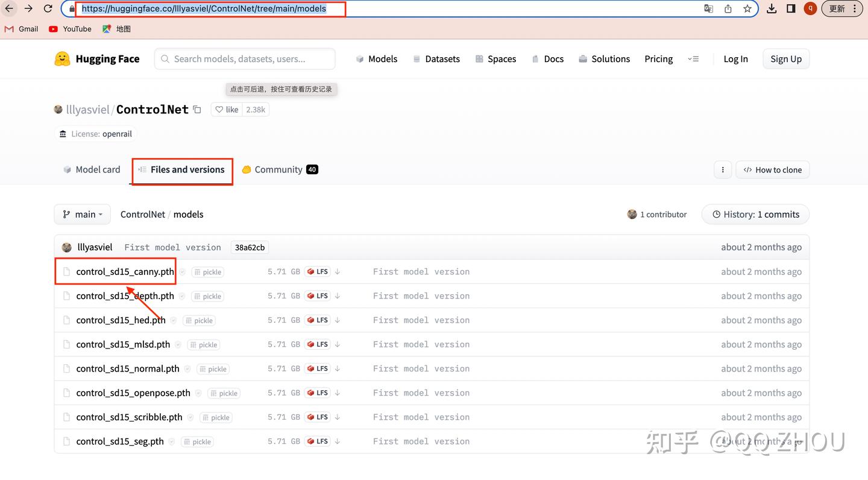Switch to the Model card tab

[x=91, y=169]
